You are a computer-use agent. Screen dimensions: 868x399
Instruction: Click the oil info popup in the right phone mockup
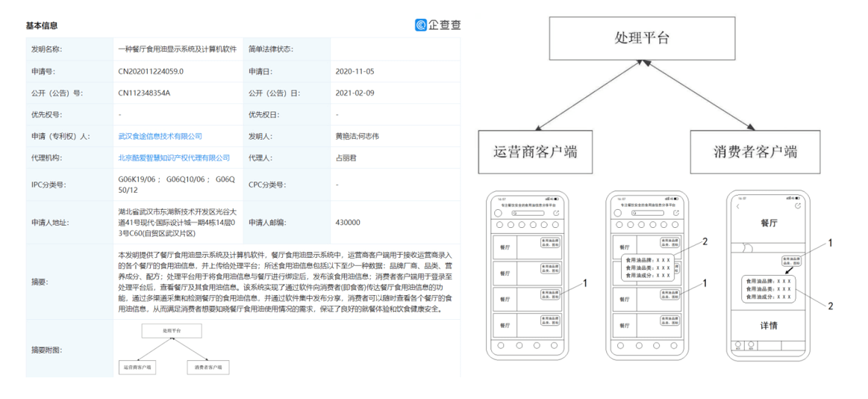pos(768,288)
